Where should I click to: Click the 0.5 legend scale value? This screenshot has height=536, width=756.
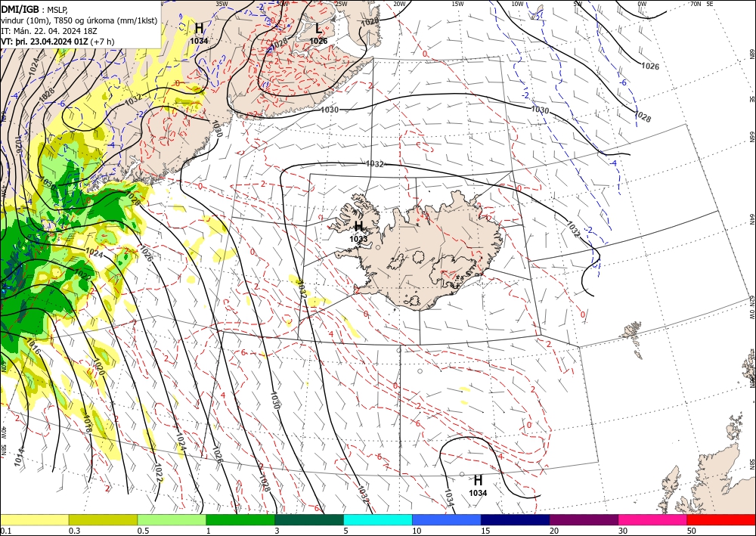pyautogui.click(x=143, y=531)
